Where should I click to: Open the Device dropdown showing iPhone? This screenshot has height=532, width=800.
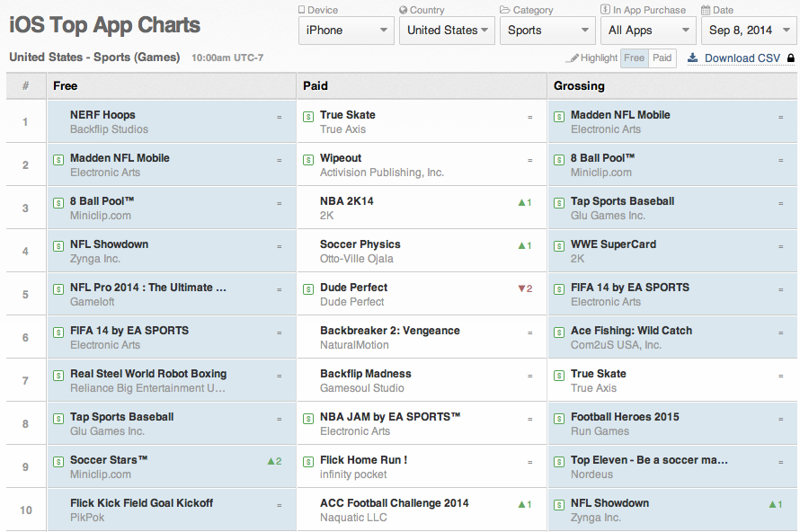tap(346, 31)
